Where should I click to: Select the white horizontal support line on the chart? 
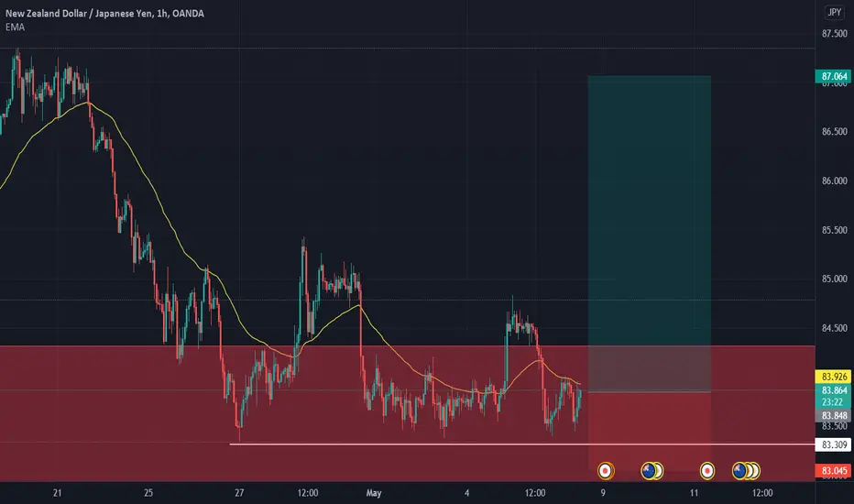[x=522, y=444]
